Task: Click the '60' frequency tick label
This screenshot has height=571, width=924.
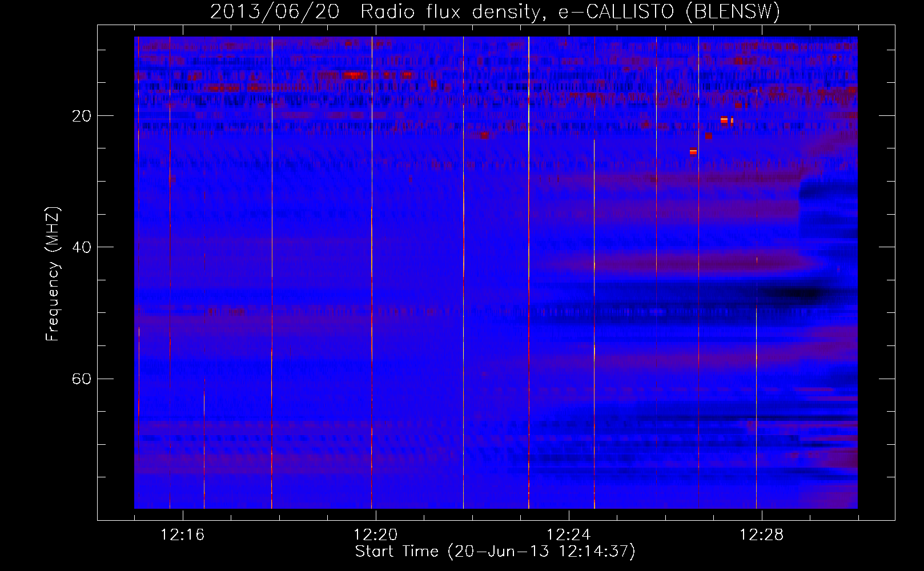Action: tap(82, 379)
